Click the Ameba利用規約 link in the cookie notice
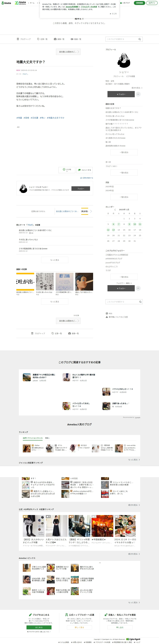The width and height of the screenshot is (159, 644). (72, 7)
